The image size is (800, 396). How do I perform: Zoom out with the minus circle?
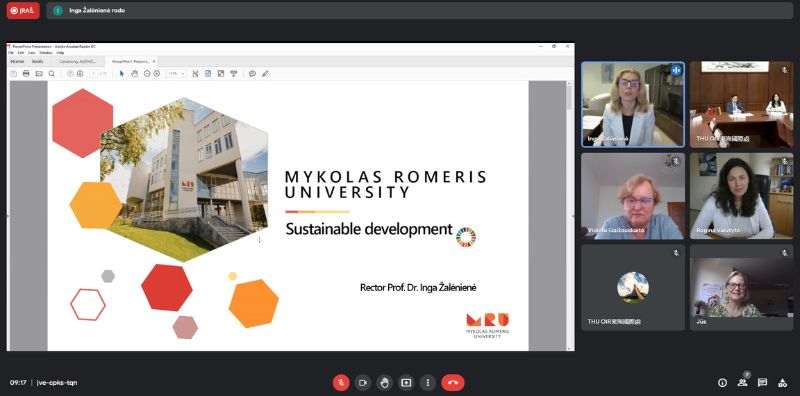[147, 73]
